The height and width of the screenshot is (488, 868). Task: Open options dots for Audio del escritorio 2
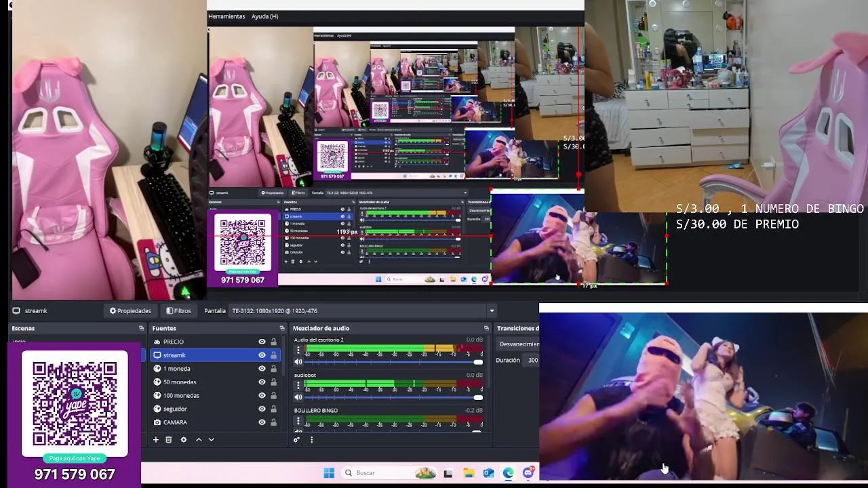pos(298,350)
